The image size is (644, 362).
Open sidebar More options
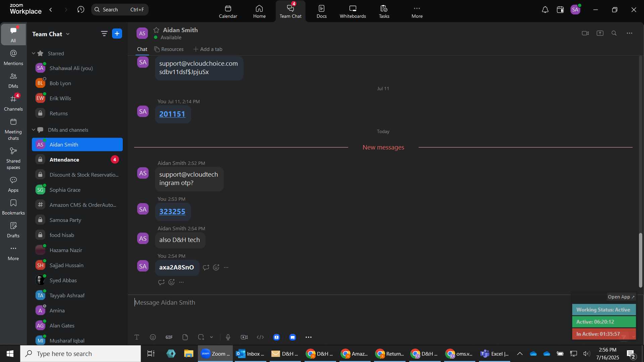pyautogui.click(x=13, y=253)
